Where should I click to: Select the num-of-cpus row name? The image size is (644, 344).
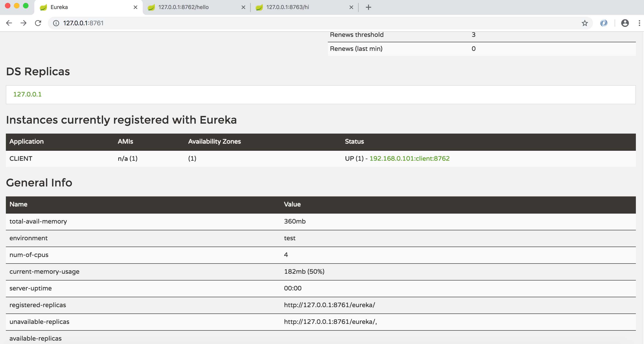click(29, 255)
